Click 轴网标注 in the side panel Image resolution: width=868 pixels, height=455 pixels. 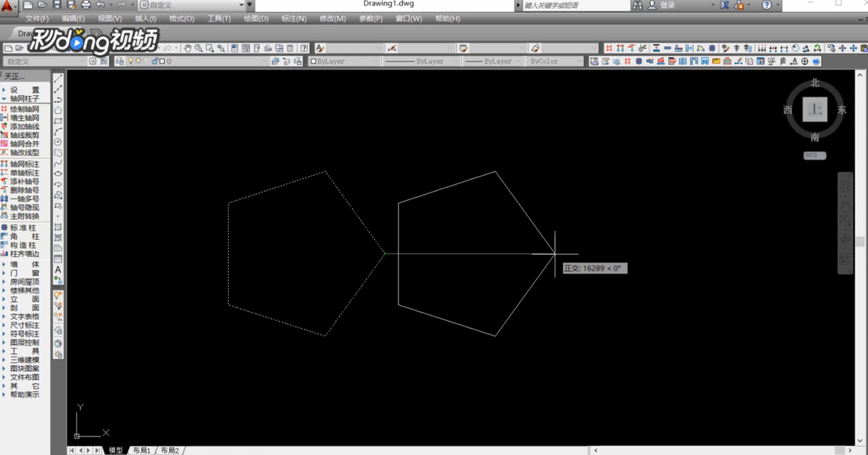point(24,164)
